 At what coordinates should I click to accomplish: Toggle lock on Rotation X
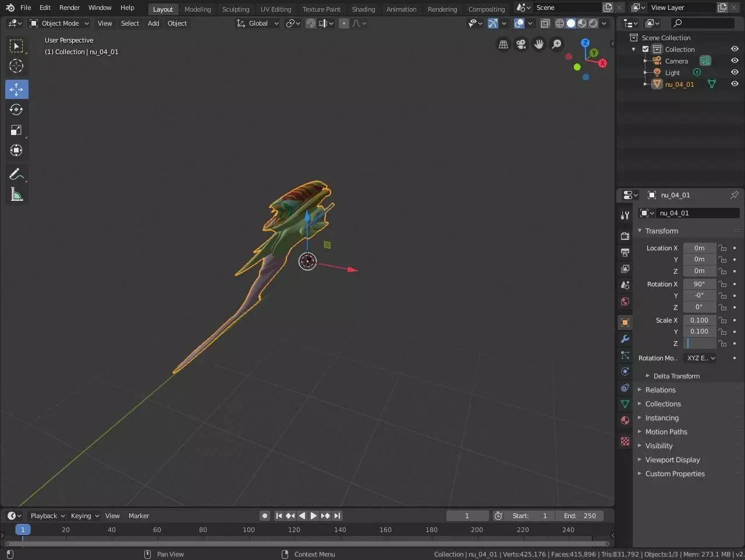(722, 284)
